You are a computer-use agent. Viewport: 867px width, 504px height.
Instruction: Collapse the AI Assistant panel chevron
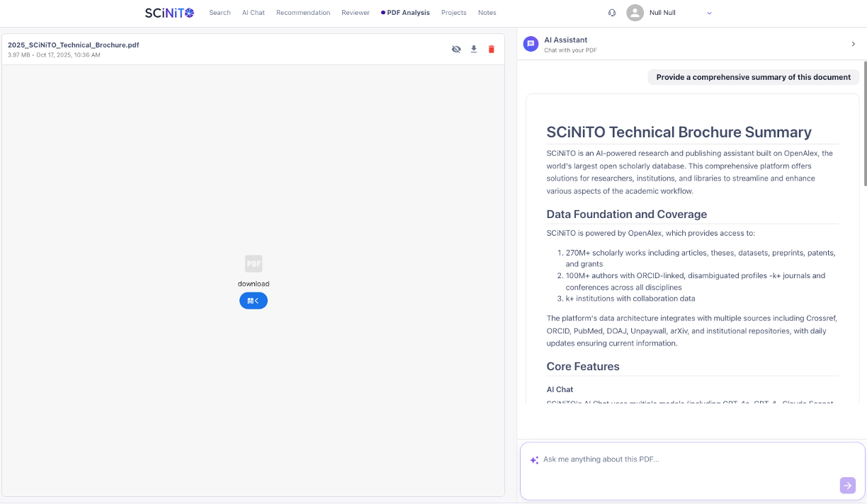853,44
